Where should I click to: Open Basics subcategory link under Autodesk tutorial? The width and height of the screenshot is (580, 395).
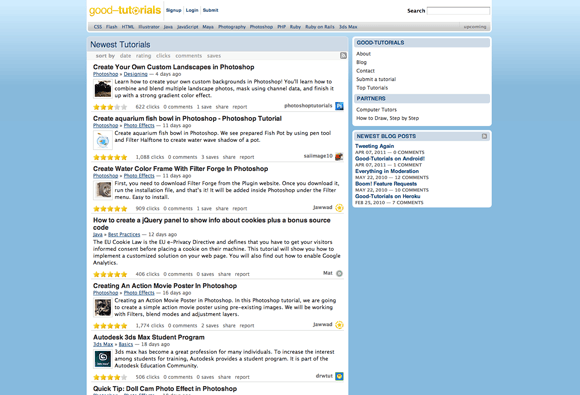126,344
